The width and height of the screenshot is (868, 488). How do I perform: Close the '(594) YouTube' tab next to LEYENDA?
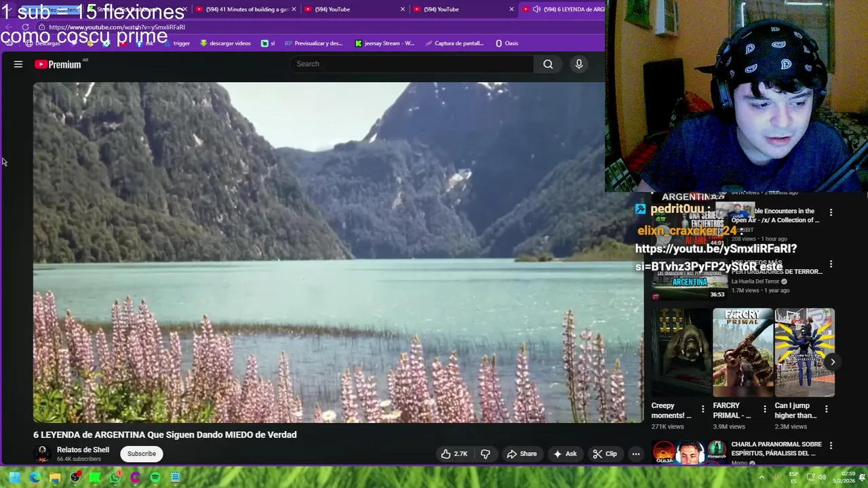point(511,9)
